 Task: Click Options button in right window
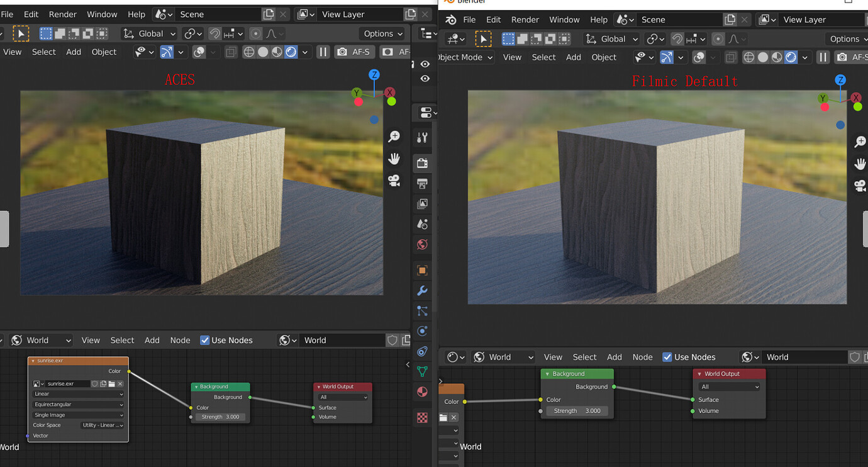click(847, 39)
